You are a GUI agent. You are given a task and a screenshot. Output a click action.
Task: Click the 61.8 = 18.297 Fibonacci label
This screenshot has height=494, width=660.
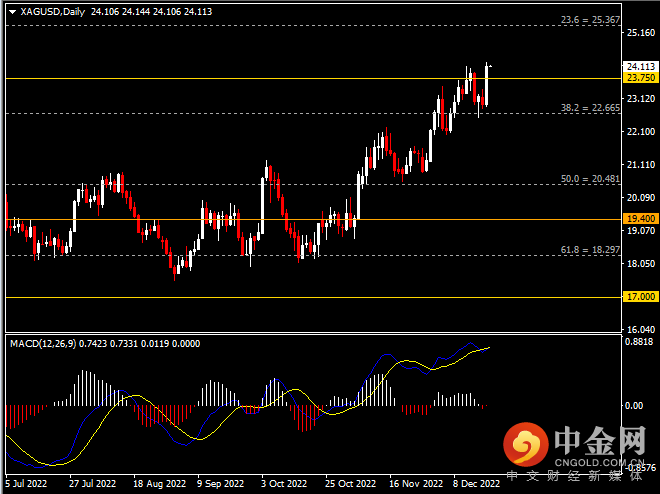[x=589, y=249]
